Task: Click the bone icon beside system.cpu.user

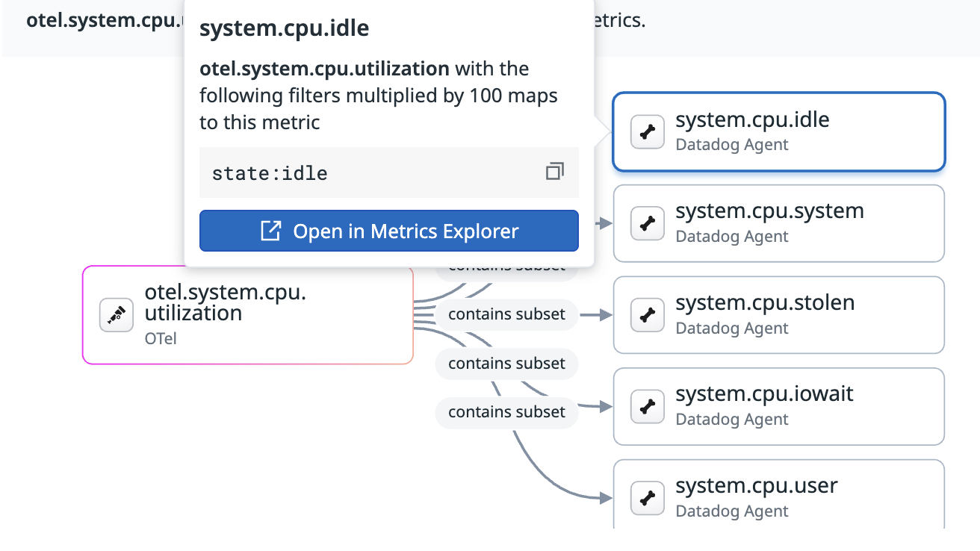Action: pyautogui.click(x=648, y=498)
